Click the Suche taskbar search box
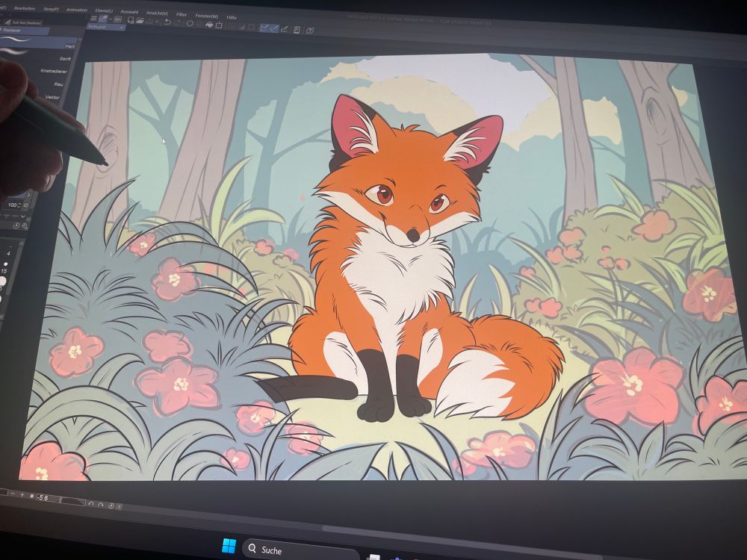This screenshot has height=560, width=747. click(300, 551)
